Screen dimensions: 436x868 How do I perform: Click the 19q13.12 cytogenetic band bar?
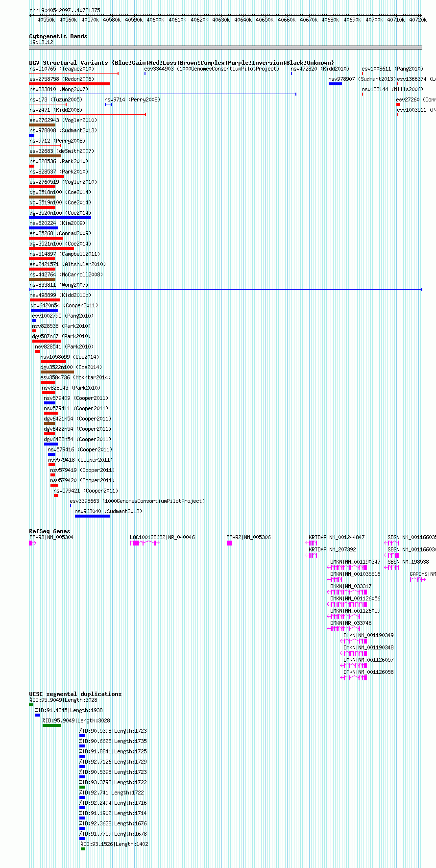click(x=225, y=48)
